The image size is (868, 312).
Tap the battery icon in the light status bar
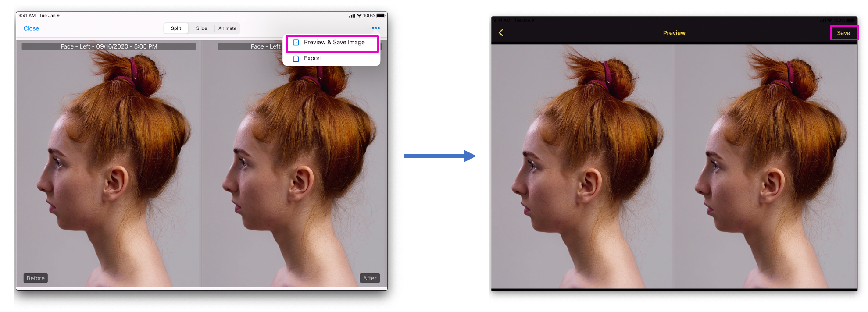tap(380, 16)
